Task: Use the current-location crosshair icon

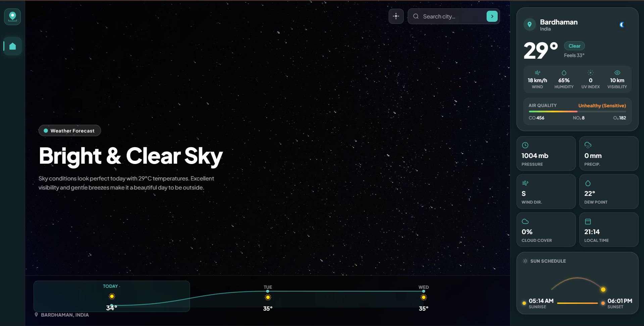Action: click(396, 16)
